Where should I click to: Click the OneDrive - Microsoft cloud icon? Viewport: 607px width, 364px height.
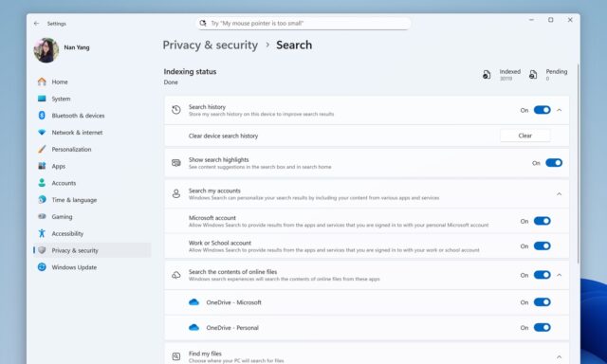tap(193, 302)
